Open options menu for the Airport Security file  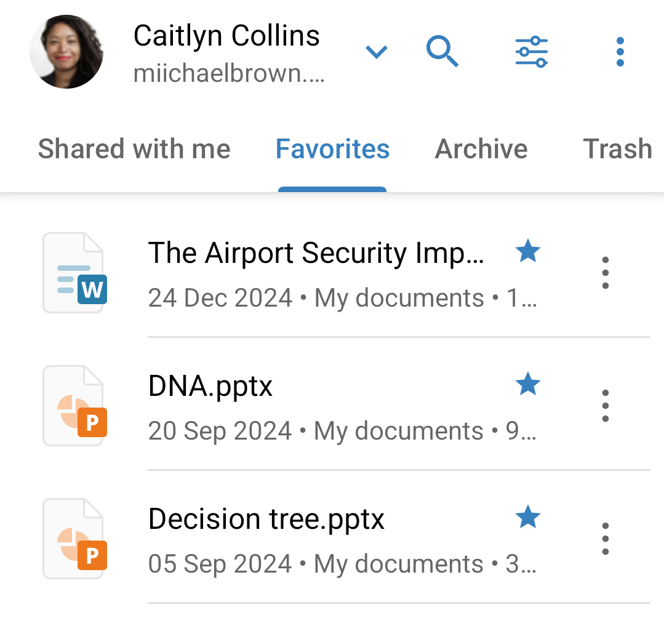(606, 272)
